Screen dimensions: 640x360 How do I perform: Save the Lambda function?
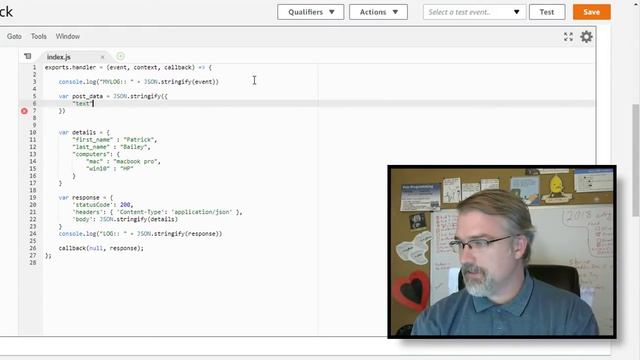tap(591, 12)
